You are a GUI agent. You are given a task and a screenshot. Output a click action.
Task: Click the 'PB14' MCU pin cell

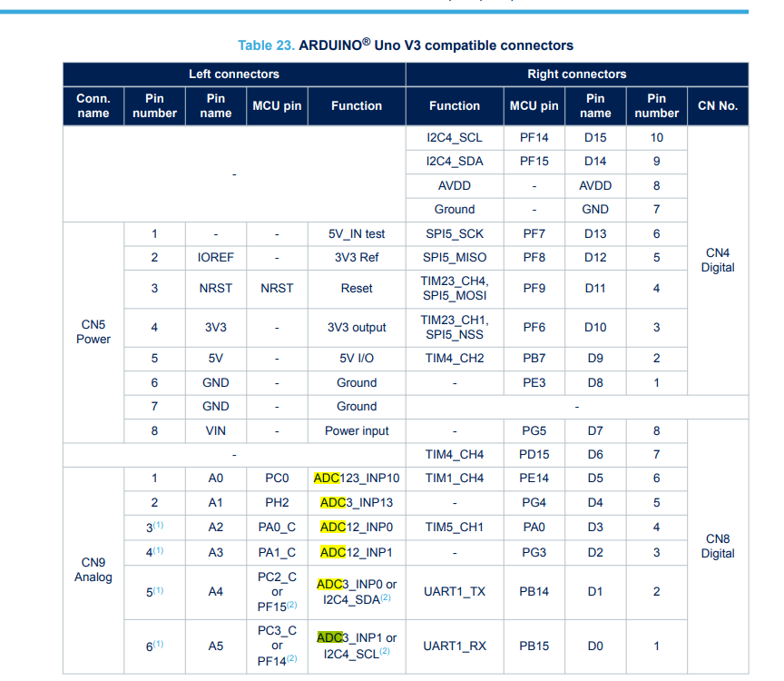(534, 592)
